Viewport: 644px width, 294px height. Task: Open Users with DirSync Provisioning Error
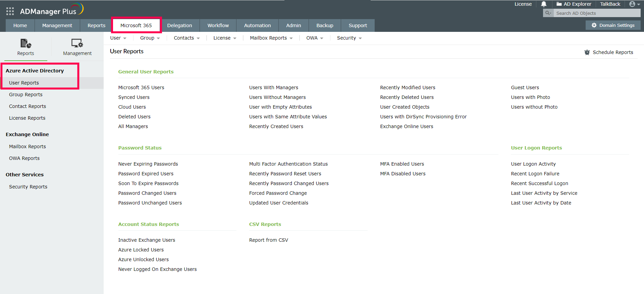tap(423, 117)
